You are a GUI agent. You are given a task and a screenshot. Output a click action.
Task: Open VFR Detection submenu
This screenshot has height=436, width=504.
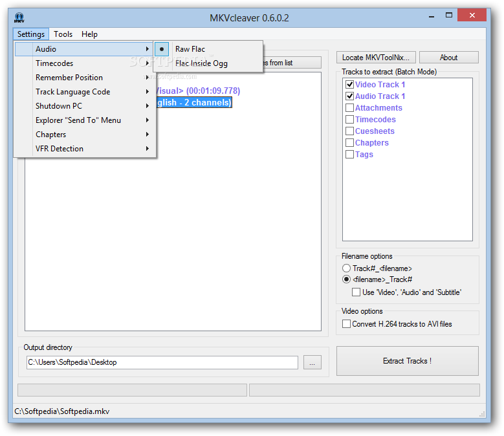pyautogui.click(x=84, y=148)
